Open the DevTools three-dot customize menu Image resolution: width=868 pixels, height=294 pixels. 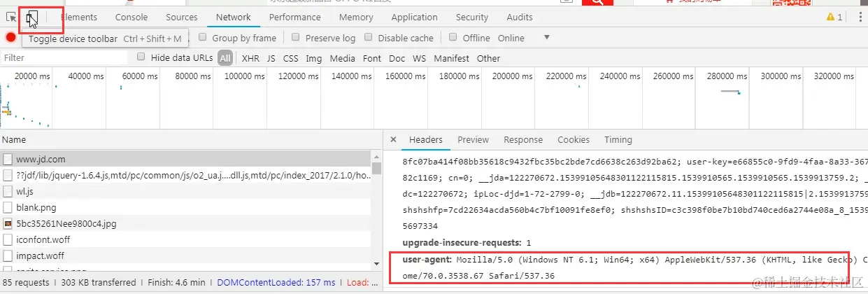pos(860,17)
